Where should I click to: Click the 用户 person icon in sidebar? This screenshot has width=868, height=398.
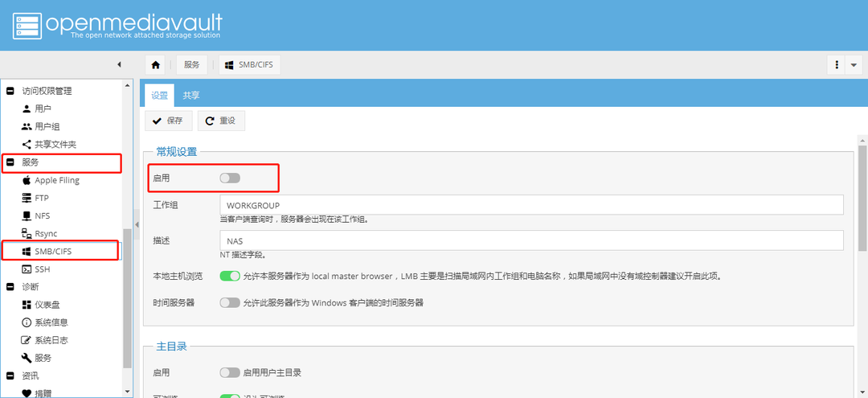27,109
